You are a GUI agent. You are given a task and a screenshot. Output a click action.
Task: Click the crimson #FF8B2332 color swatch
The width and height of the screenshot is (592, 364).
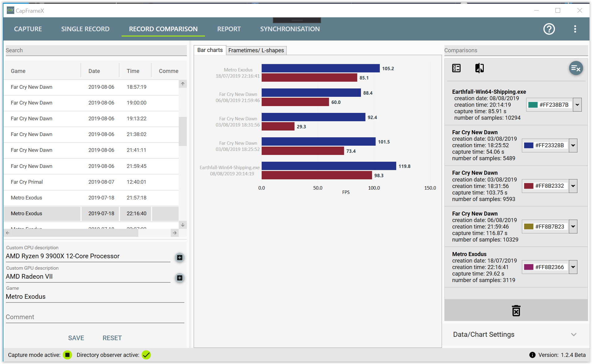(529, 186)
